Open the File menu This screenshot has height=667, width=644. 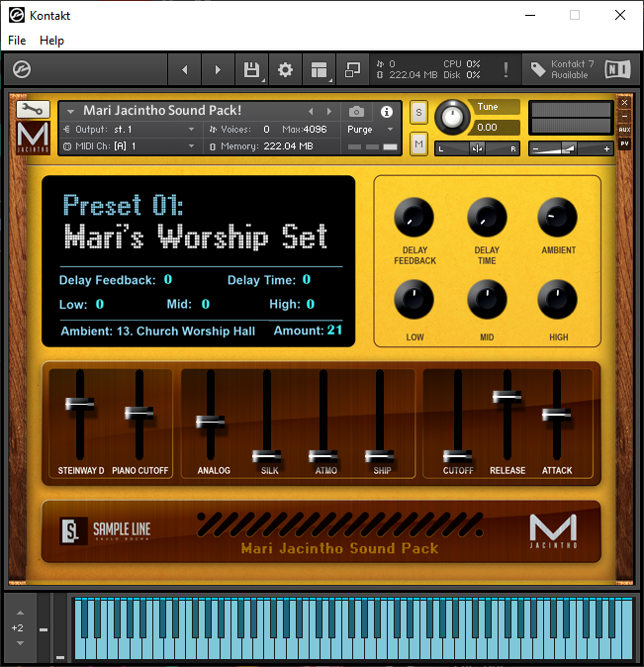(17, 41)
